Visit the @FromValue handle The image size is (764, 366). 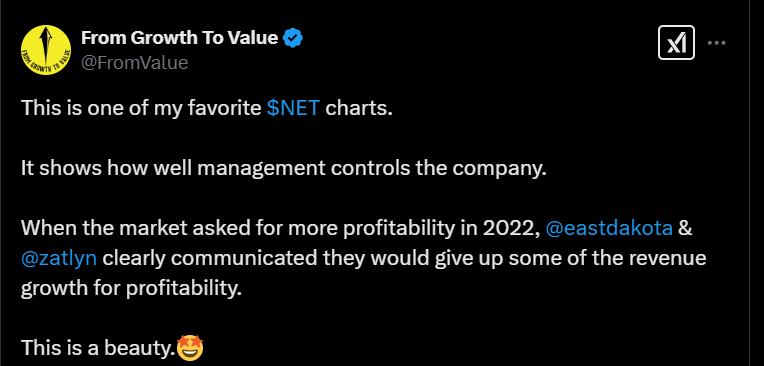pyautogui.click(x=134, y=63)
